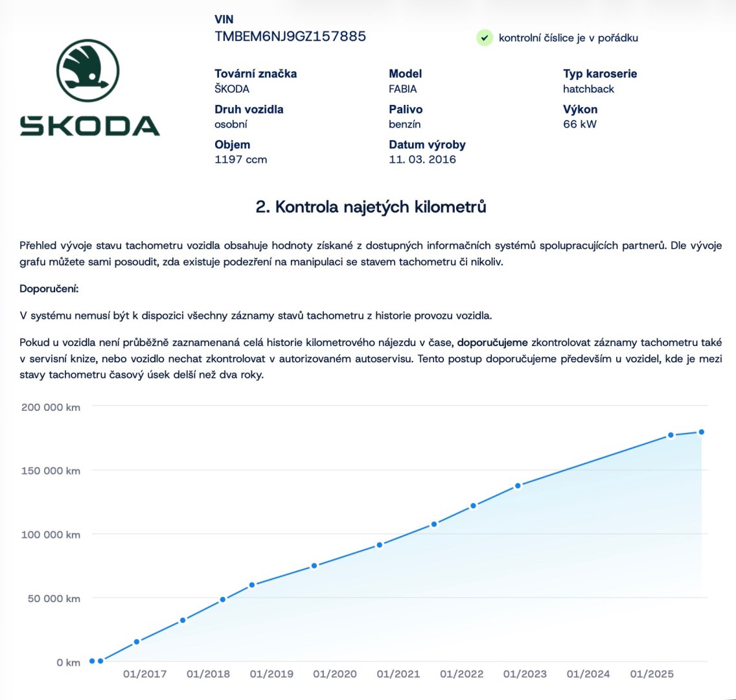Viewport: 736px width, 700px height.
Task: Click the 1197 ccm engine volume value
Action: (240, 159)
